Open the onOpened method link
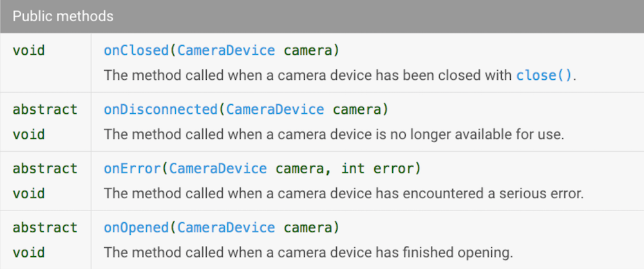Screen dimensions: 644x269 click(x=136, y=227)
